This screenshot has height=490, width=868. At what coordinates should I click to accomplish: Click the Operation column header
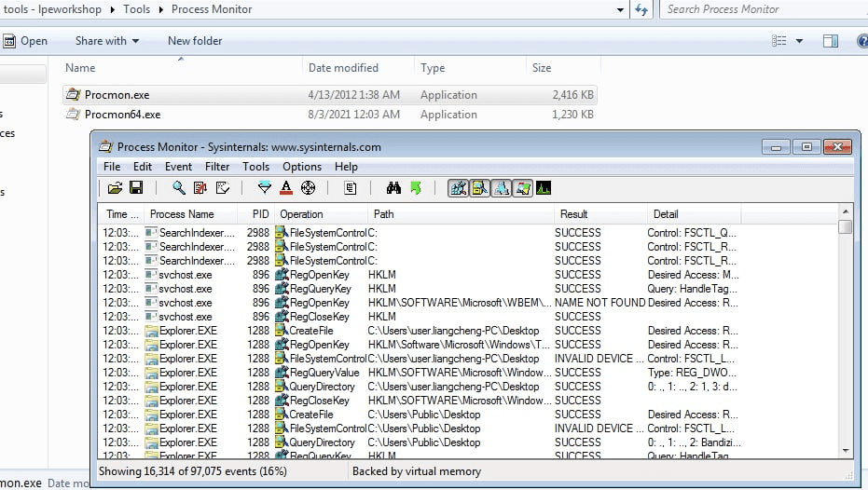coord(321,214)
